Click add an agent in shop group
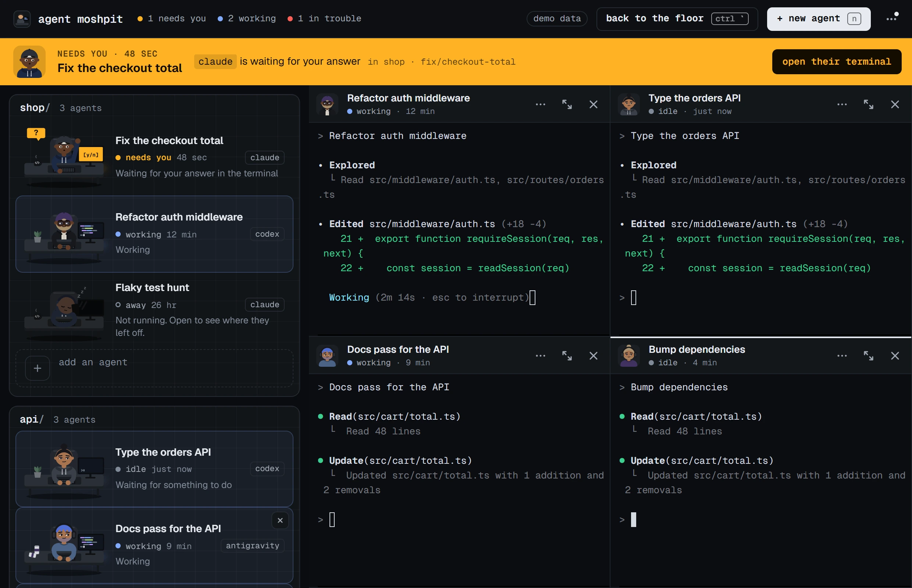Image resolution: width=912 pixels, height=588 pixels. (154, 368)
